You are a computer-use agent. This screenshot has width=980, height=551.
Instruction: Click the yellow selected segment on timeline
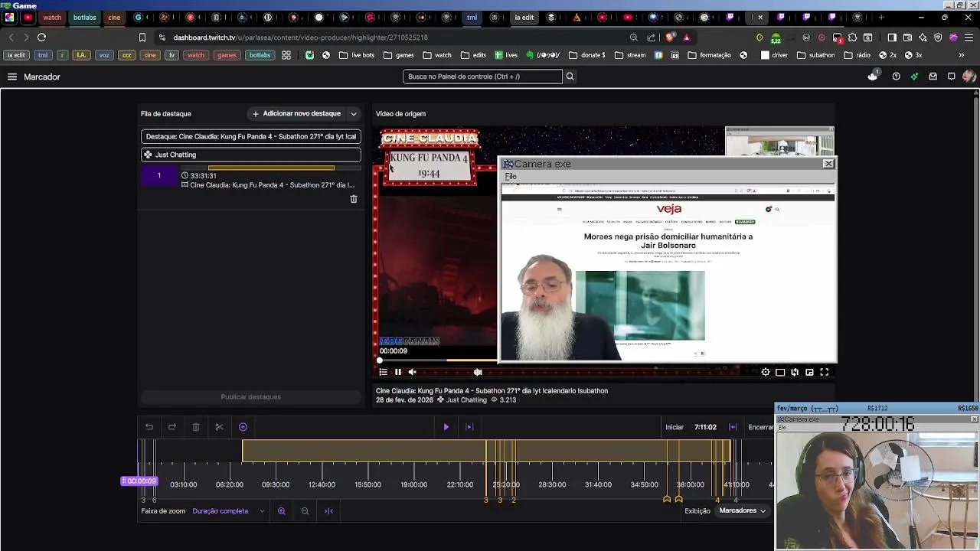click(x=486, y=451)
